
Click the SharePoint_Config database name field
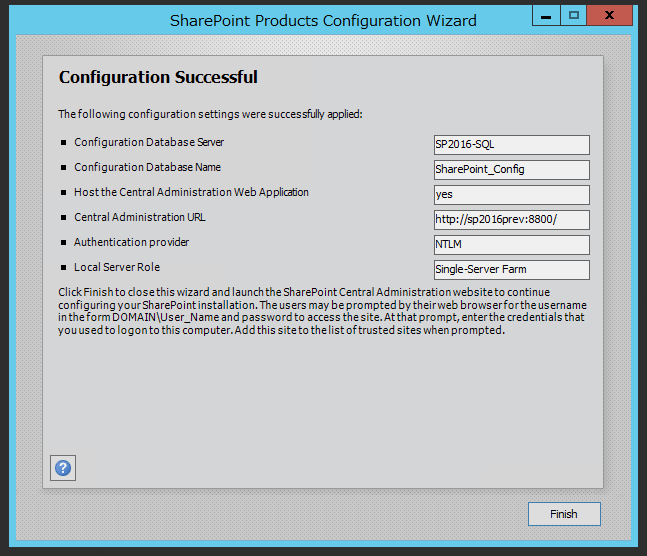512,170
